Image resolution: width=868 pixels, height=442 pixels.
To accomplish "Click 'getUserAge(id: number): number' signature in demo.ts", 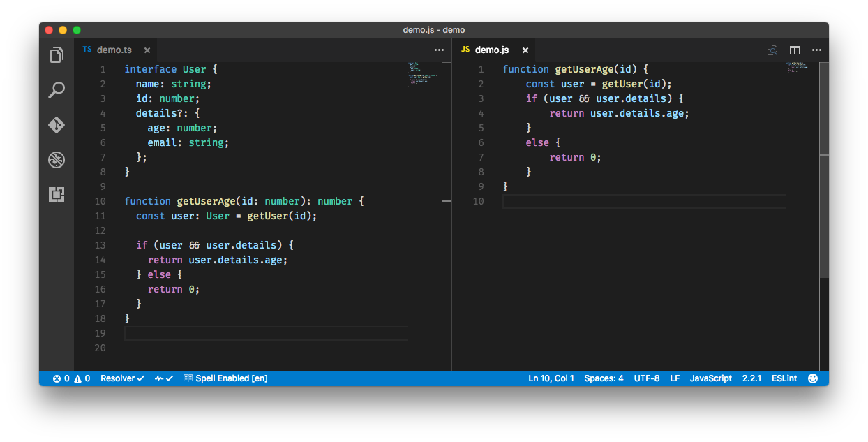I will [x=265, y=201].
